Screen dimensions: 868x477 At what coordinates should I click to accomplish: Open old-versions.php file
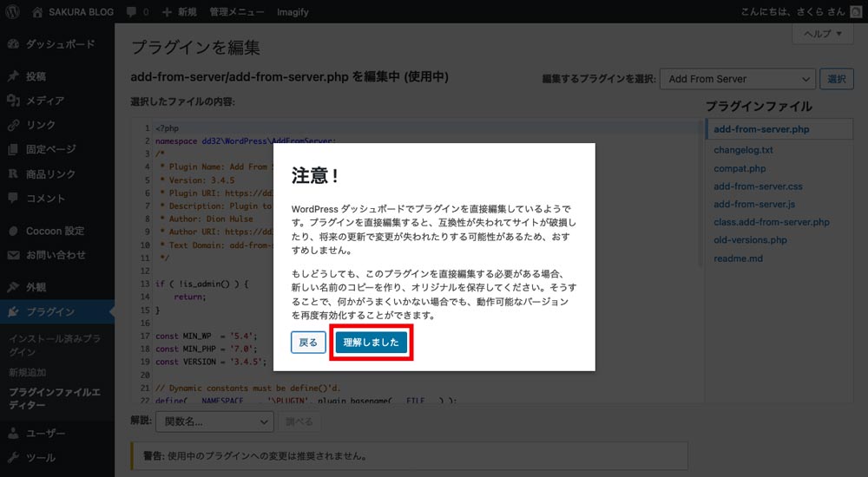[x=750, y=240]
